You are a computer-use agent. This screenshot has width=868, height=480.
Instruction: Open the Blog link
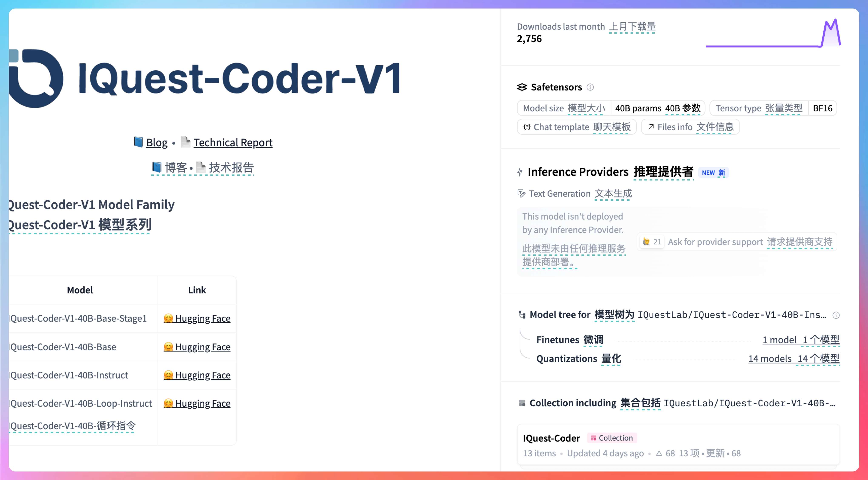pos(156,143)
